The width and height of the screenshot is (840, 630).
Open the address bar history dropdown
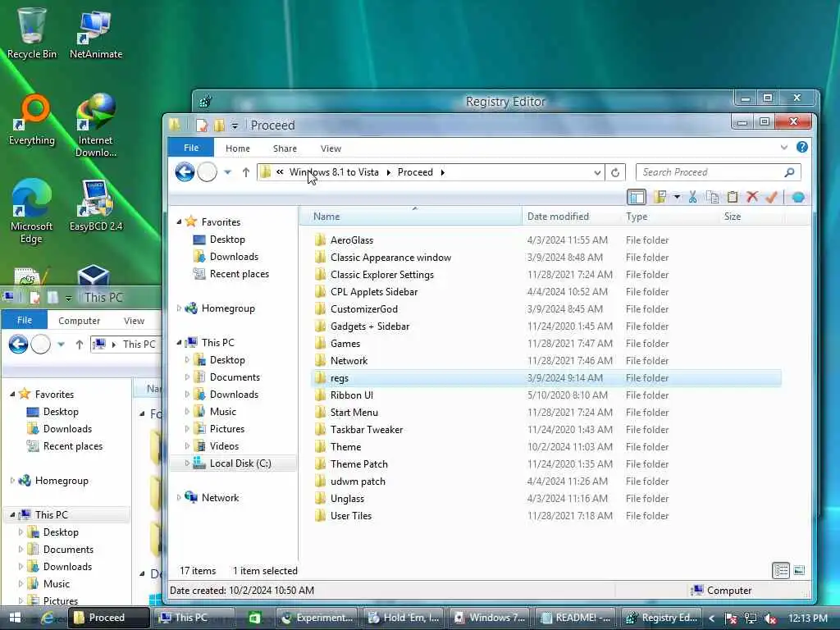(x=597, y=172)
